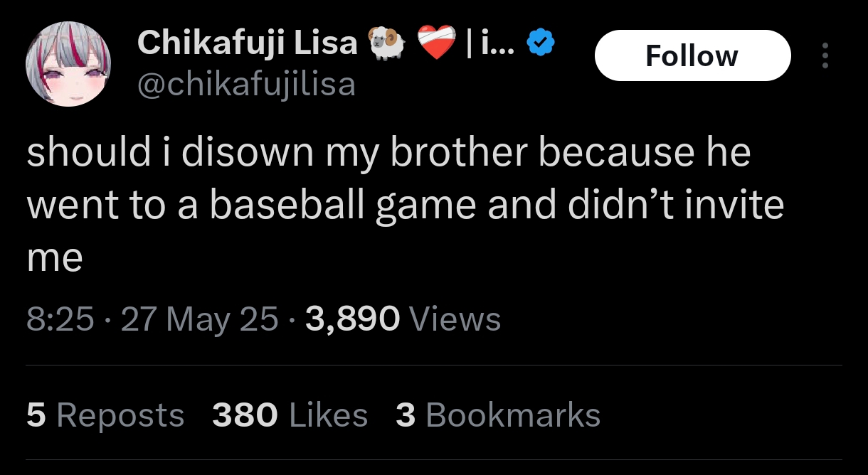Image resolution: width=868 pixels, height=475 pixels.
Task: Click the 27 May 25 post date
Action: point(199,319)
